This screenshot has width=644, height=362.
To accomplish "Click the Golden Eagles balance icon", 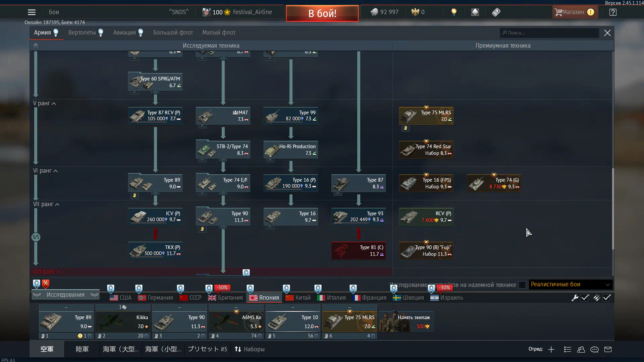I will (x=415, y=12).
